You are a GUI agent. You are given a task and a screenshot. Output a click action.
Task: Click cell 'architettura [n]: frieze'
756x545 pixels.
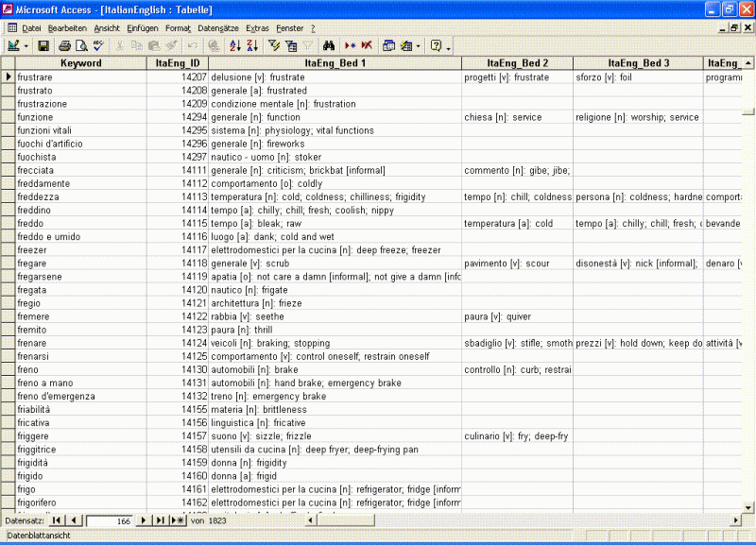335,303
